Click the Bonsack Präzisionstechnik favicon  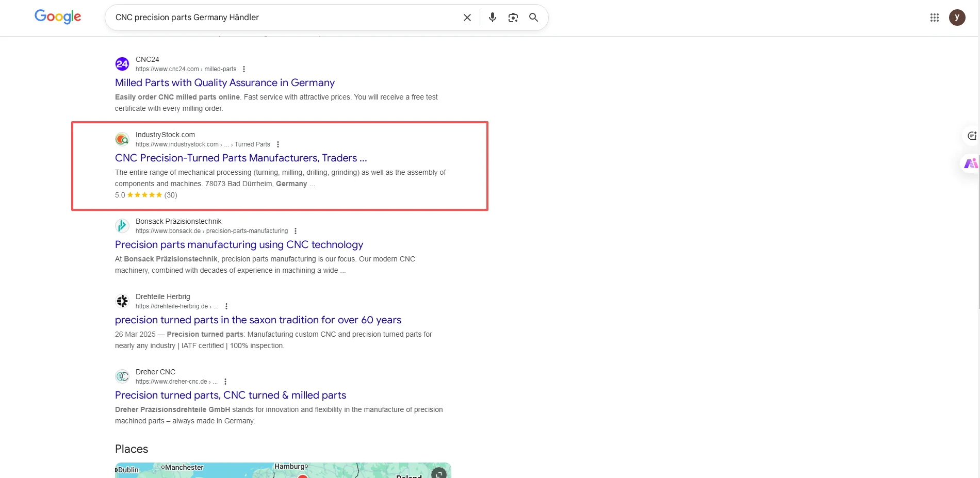click(122, 226)
